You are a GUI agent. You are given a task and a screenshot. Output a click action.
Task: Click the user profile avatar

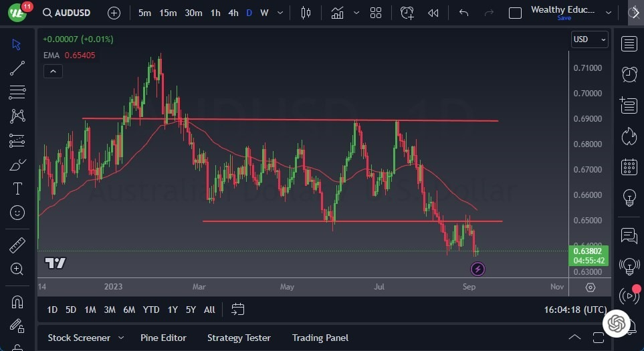coord(17,13)
